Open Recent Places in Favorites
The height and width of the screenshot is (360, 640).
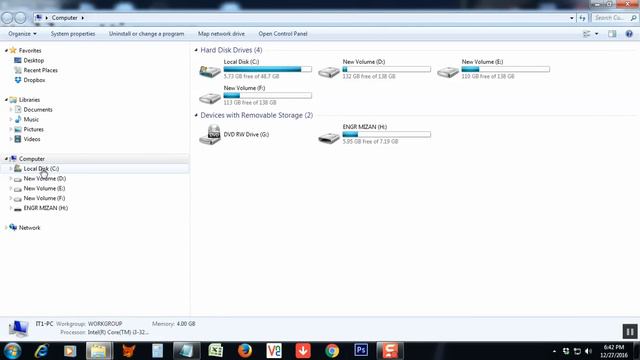pyautogui.click(x=40, y=70)
